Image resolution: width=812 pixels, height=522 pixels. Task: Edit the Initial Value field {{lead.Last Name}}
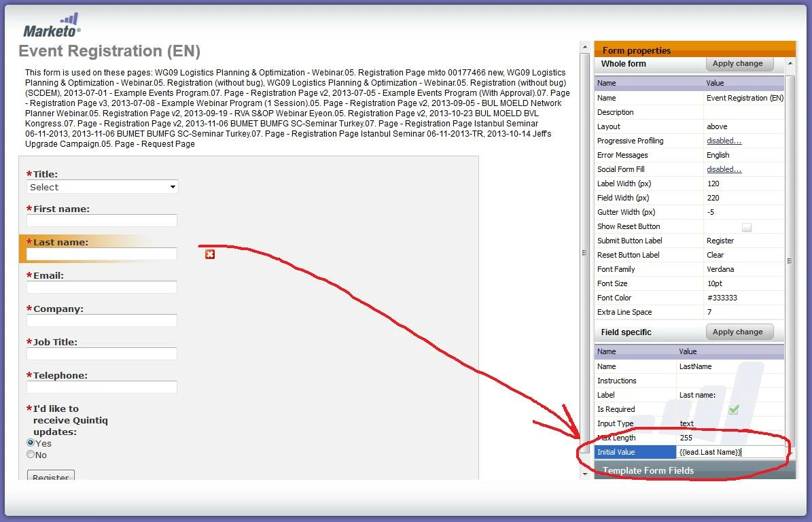[730, 452]
